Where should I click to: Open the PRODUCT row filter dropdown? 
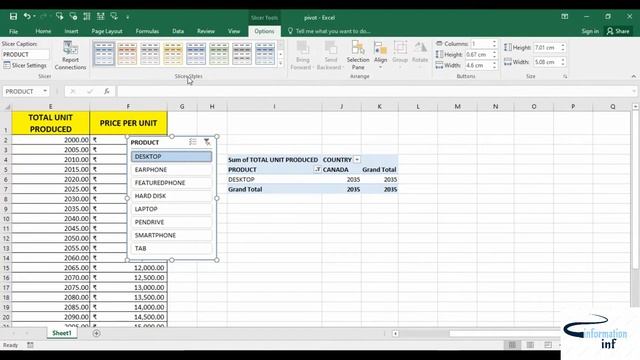317,169
